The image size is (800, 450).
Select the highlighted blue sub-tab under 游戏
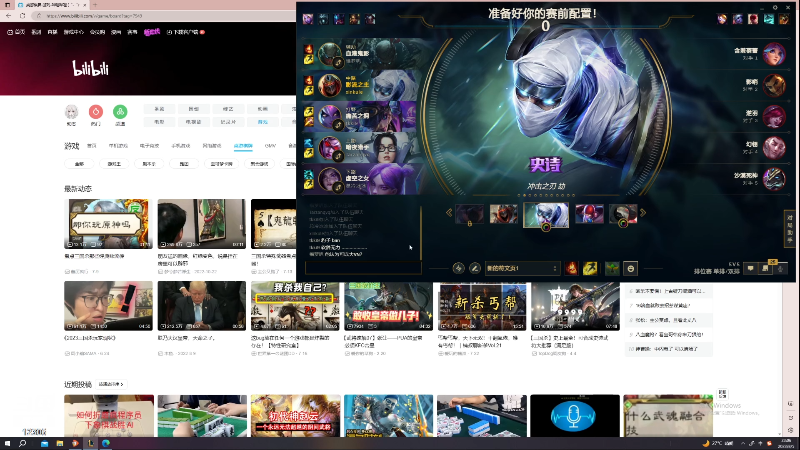[x=243, y=146]
